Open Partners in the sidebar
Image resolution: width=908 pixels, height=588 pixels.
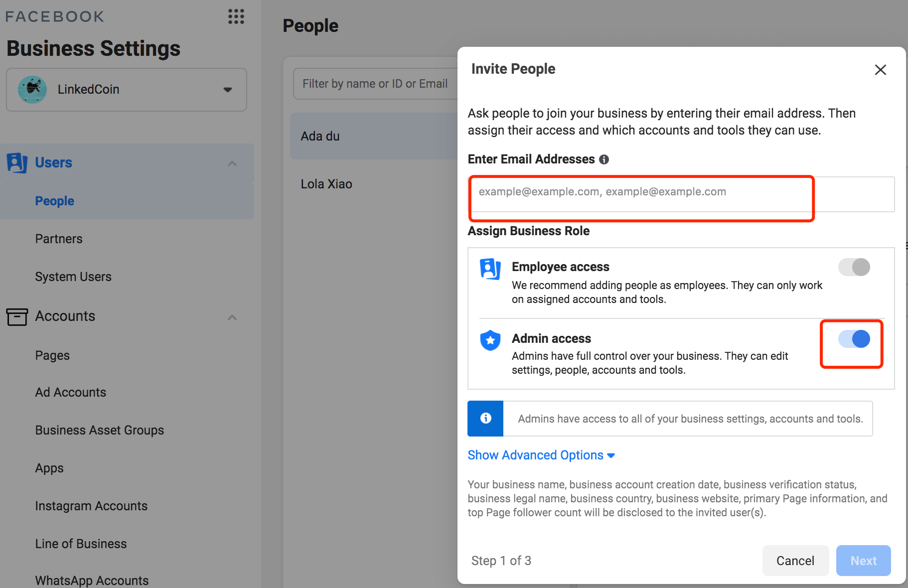(x=59, y=239)
